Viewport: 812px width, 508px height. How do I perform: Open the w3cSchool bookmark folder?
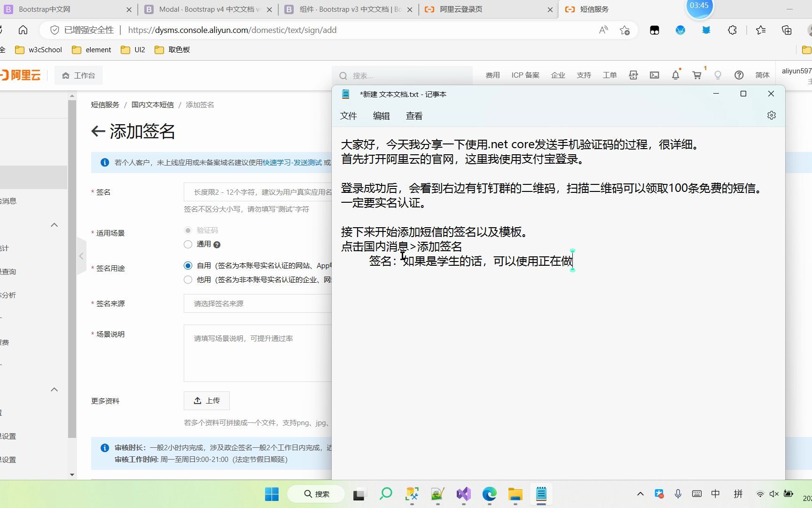tap(39, 50)
